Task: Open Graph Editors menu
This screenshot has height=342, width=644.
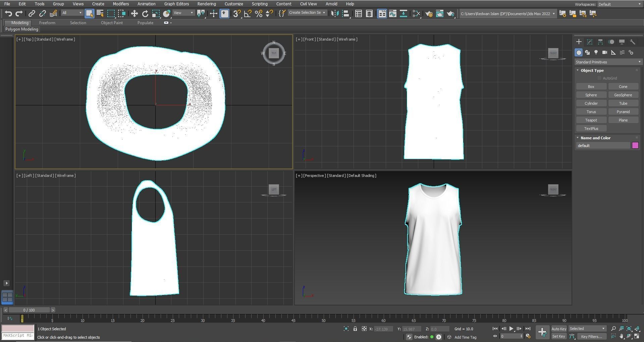Action: click(176, 4)
